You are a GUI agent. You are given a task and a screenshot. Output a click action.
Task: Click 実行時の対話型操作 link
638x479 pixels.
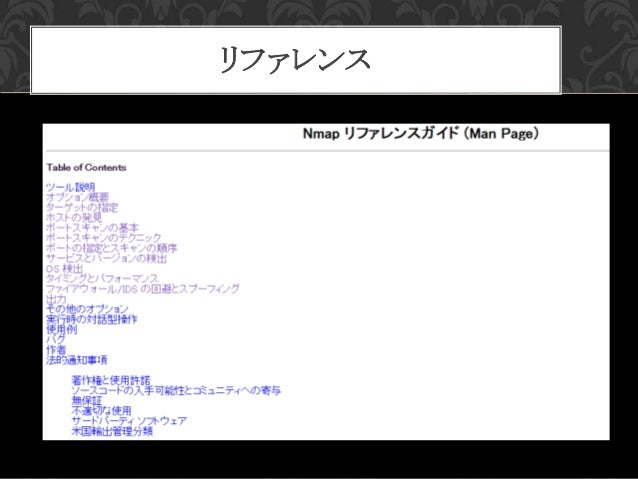[x=92, y=319]
